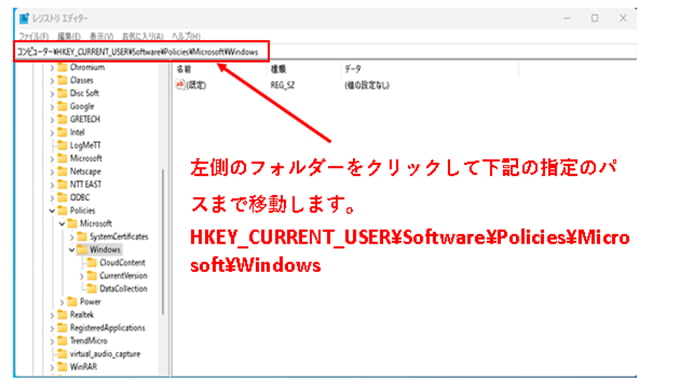Select the Policies folder icon
The image size is (680, 390).
63,210
